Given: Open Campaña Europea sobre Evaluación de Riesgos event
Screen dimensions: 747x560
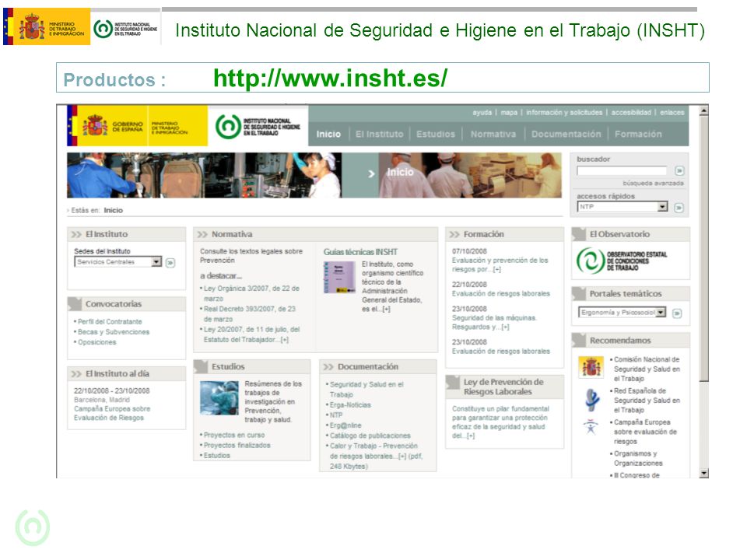Looking at the screenshot, I should click(x=112, y=413).
